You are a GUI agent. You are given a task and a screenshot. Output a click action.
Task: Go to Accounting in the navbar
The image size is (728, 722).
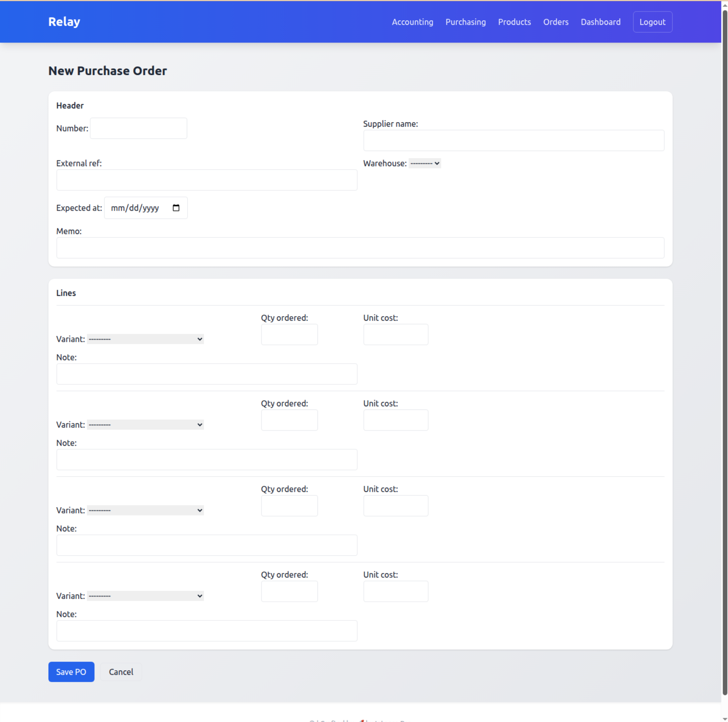pos(412,22)
